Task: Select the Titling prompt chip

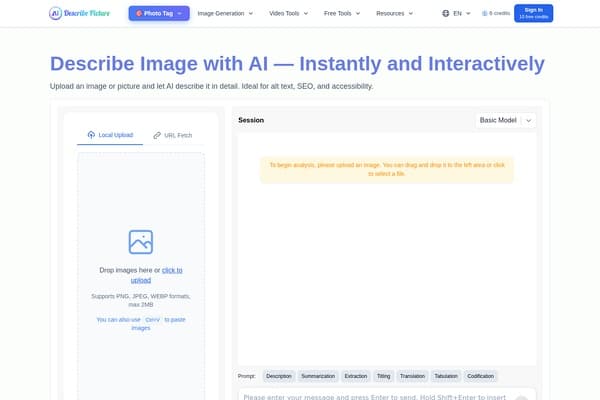Action: 383,376
